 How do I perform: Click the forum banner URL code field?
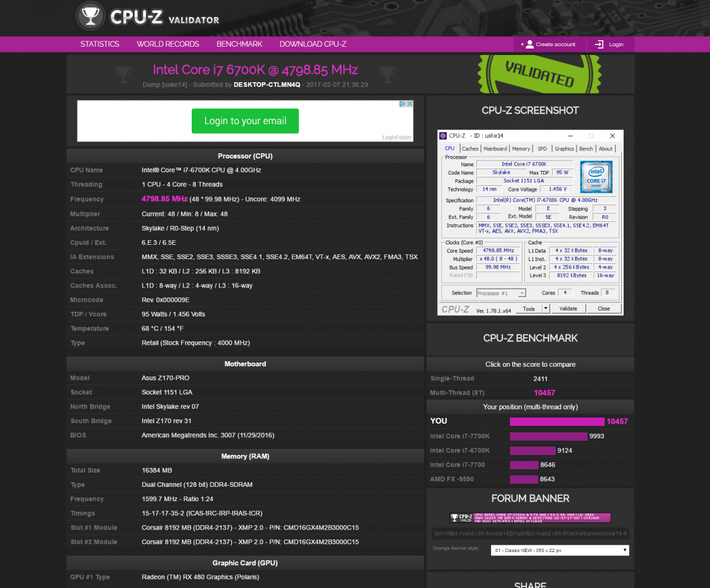[530, 533]
